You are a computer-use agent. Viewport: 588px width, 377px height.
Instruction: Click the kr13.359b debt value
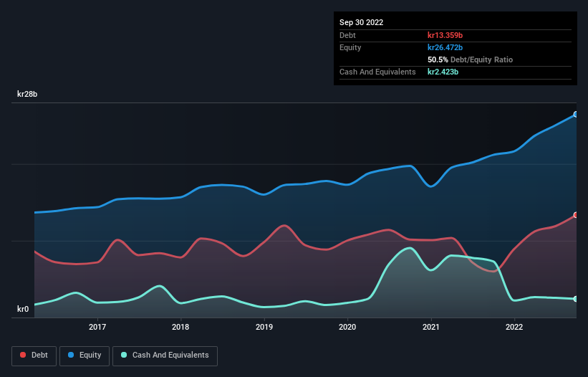(445, 35)
